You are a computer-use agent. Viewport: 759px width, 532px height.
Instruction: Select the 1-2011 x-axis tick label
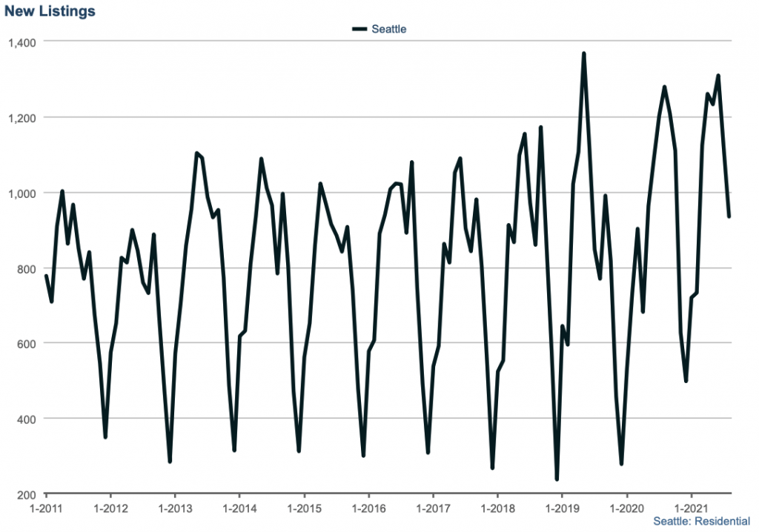(46, 510)
